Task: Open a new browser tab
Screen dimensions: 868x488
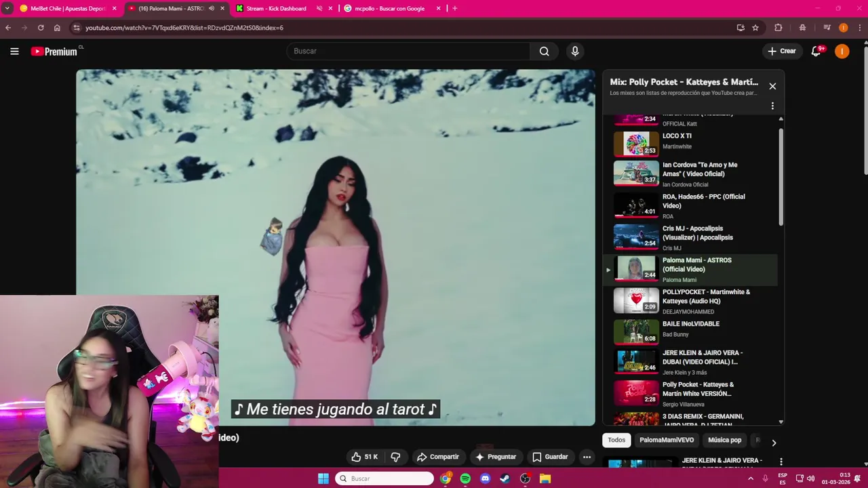Action: click(454, 9)
